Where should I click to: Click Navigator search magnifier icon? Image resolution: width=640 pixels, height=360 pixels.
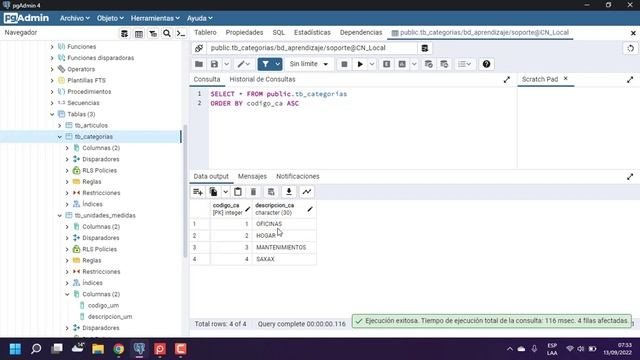[167, 33]
